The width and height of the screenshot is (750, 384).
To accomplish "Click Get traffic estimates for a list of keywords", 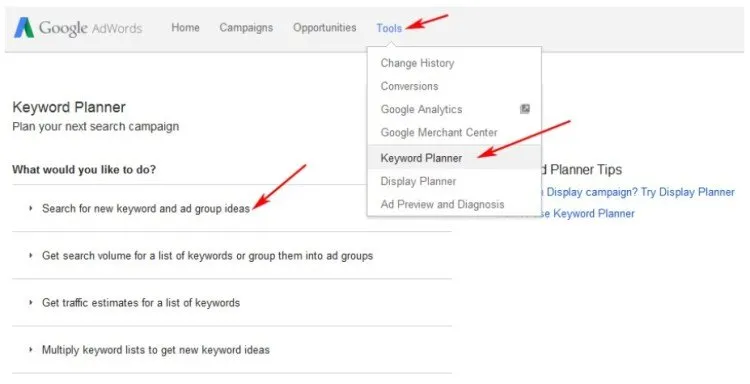I will point(141,303).
